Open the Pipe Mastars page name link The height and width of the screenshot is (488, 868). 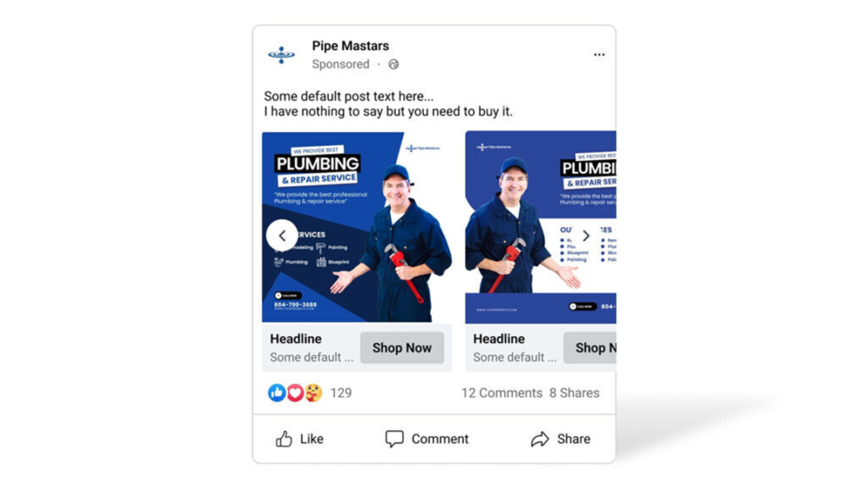point(350,46)
